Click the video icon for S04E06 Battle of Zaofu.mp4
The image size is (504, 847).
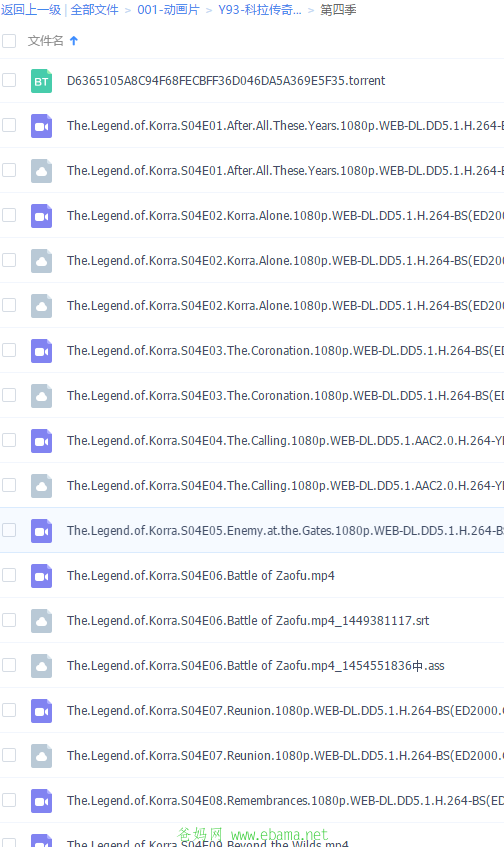[x=42, y=576]
